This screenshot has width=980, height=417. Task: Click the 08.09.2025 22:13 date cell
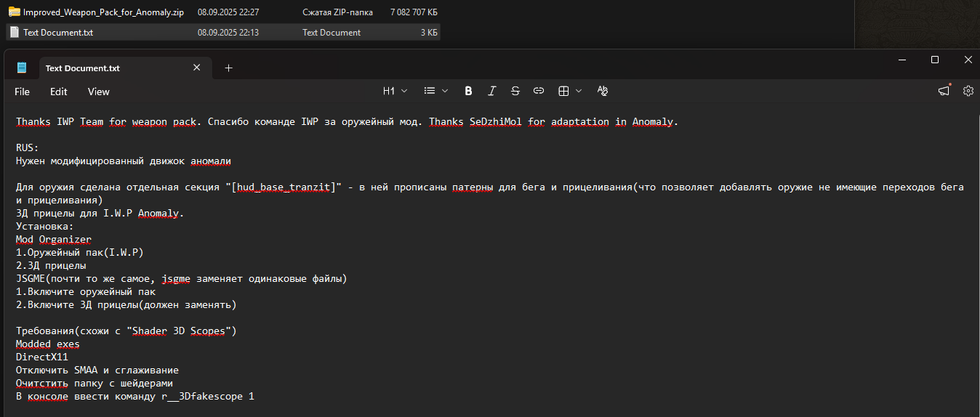pyautogui.click(x=228, y=32)
